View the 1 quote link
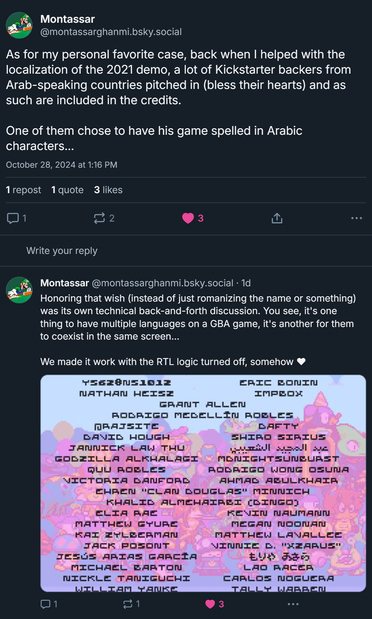 coord(67,190)
